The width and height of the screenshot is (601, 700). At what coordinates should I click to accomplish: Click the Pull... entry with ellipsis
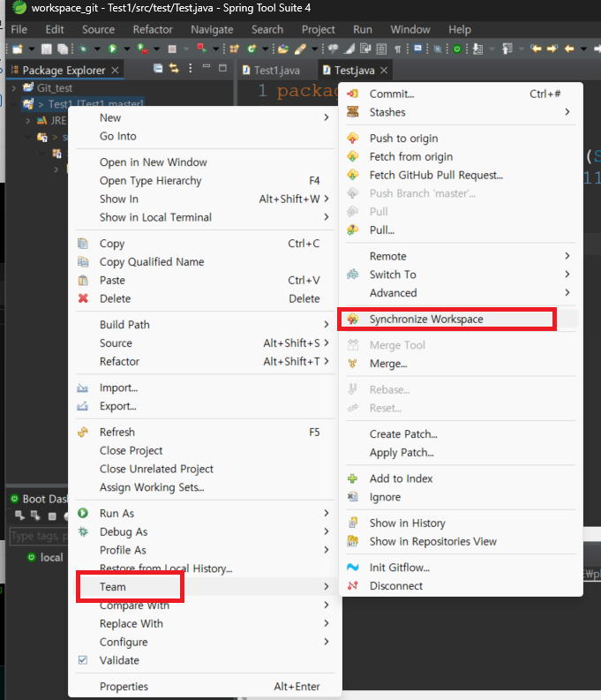pyautogui.click(x=460, y=230)
